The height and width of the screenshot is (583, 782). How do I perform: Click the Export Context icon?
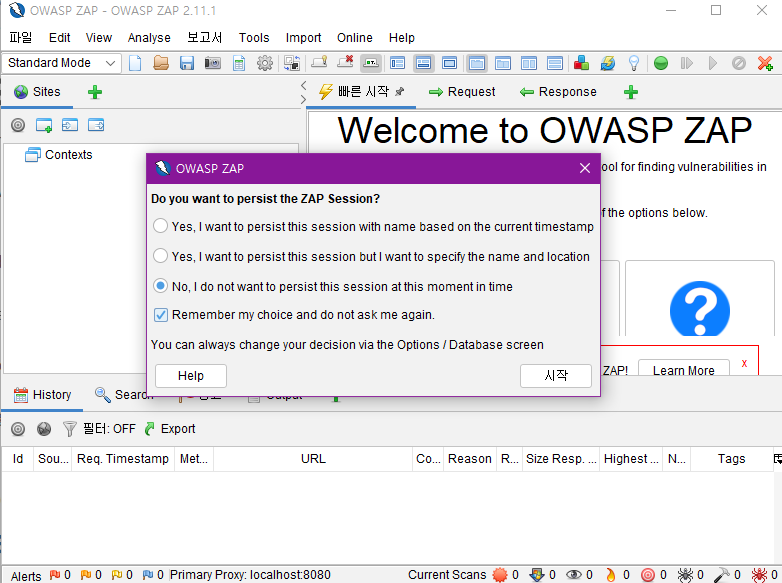click(96, 125)
